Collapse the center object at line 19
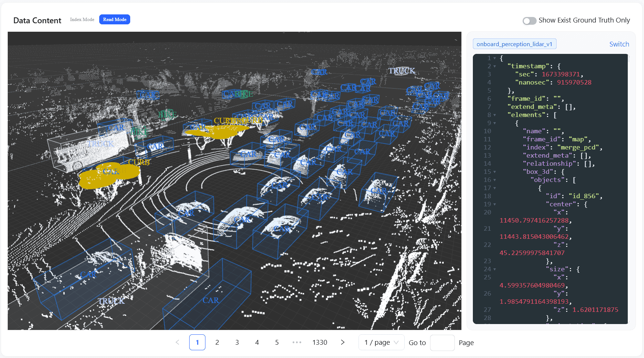The width and height of the screenshot is (644, 358). 495,204
